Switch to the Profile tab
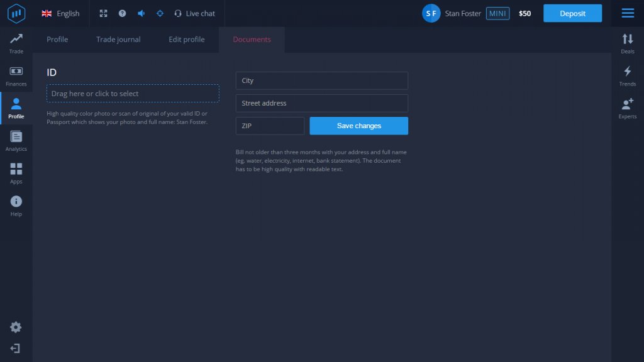The width and height of the screenshot is (644, 362). (x=57, y=40)
